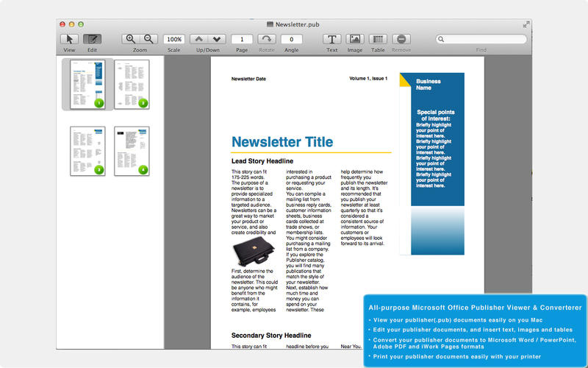Click the Page number field
588x368 pixels.
(x=242, y=39)
